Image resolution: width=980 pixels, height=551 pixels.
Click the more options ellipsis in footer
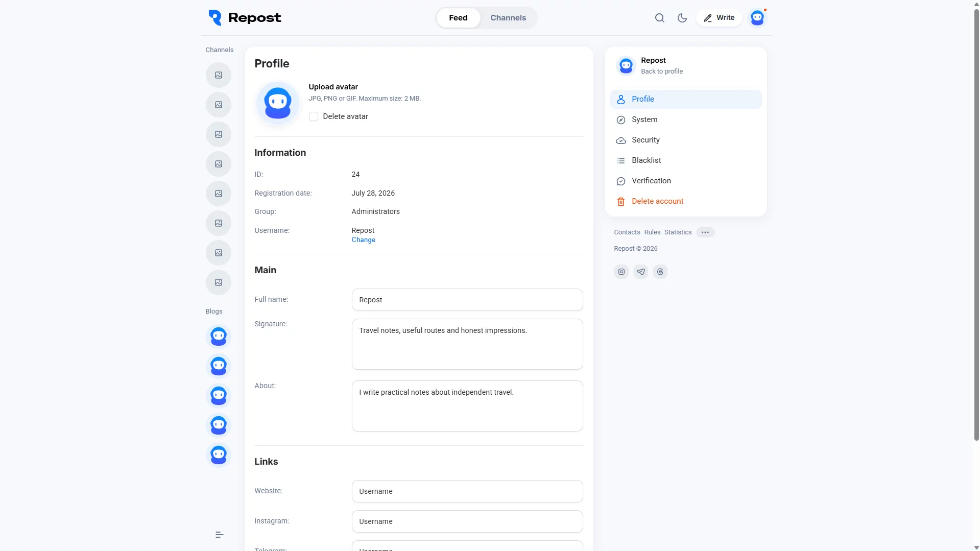pyautogui.click(x=705, y=232)
